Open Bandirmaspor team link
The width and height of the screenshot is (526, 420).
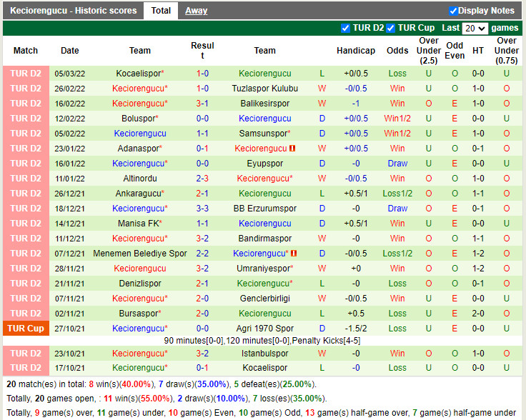click(x=264, y=239)
